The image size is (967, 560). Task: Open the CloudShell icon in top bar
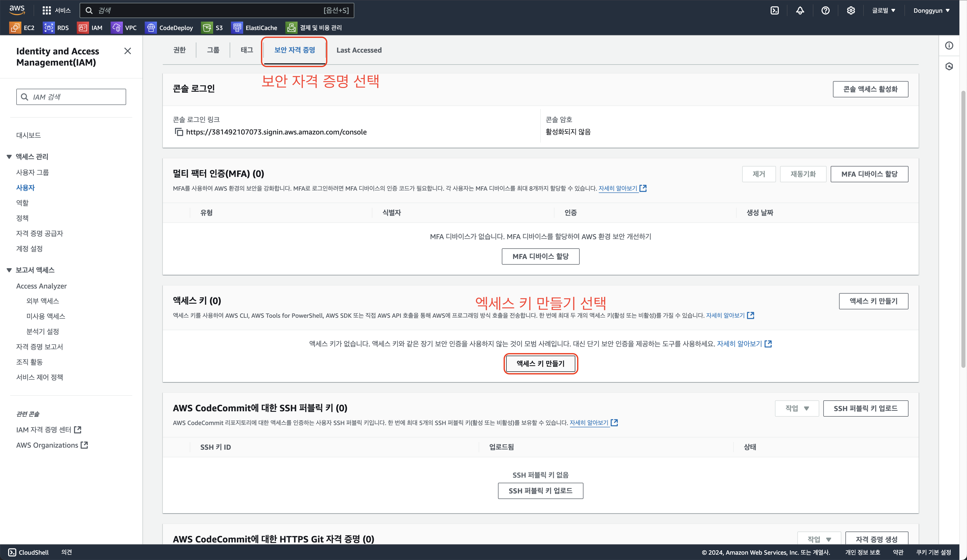[774, 10]
